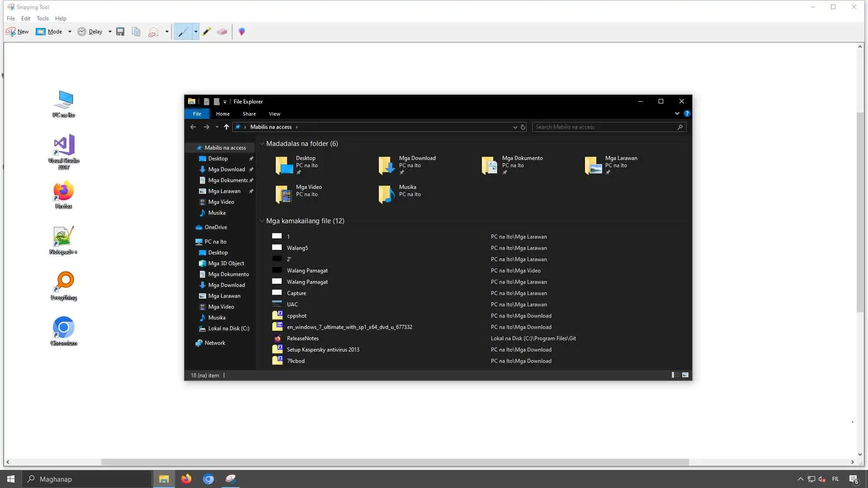Save the snip with the floppy disk icon
The height and width of the screenshot is (488, 868).
[120, 32]
